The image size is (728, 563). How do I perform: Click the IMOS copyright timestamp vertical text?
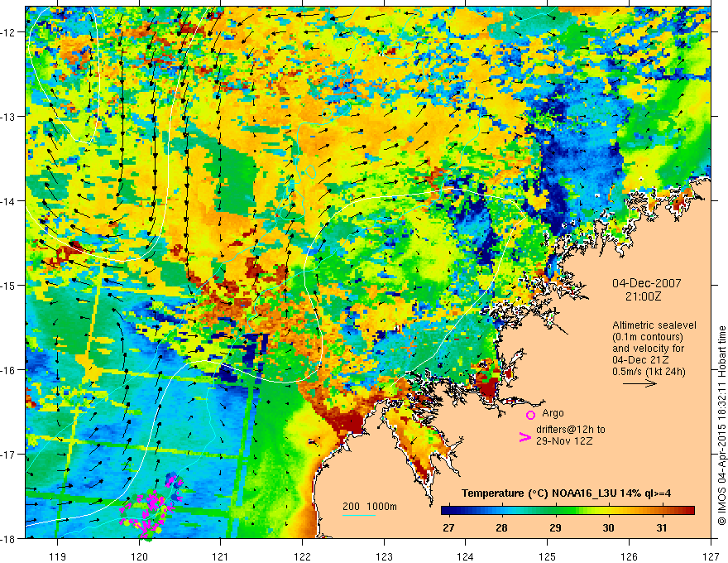[721, 426]
